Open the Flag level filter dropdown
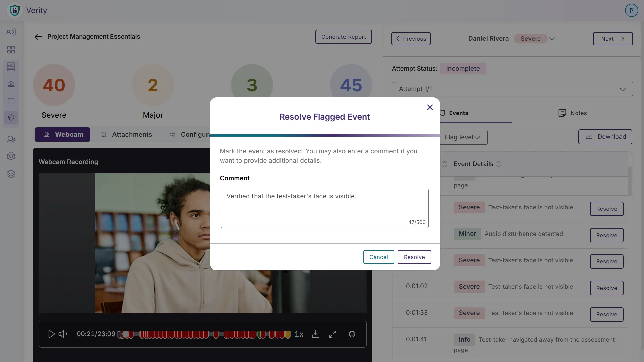Image resolution: width=644 pixels, height=362 pixels. [463, 137]
